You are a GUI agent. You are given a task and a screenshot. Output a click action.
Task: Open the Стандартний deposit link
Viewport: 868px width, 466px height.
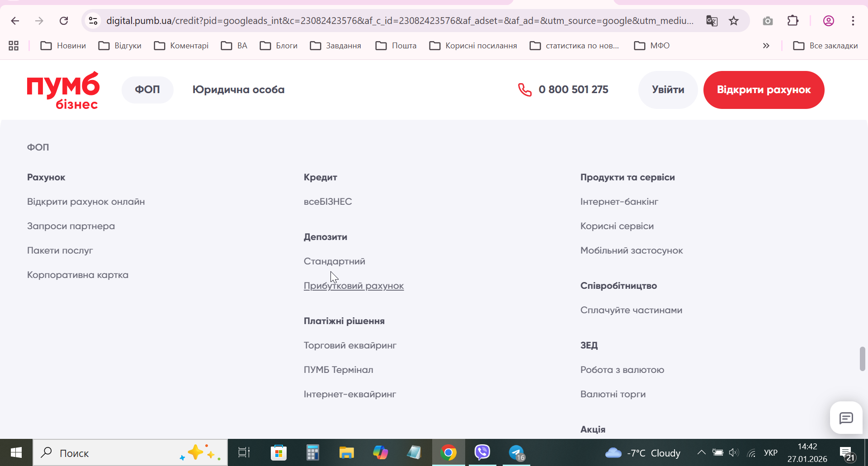pyautogui.click(x=335, y=261)
